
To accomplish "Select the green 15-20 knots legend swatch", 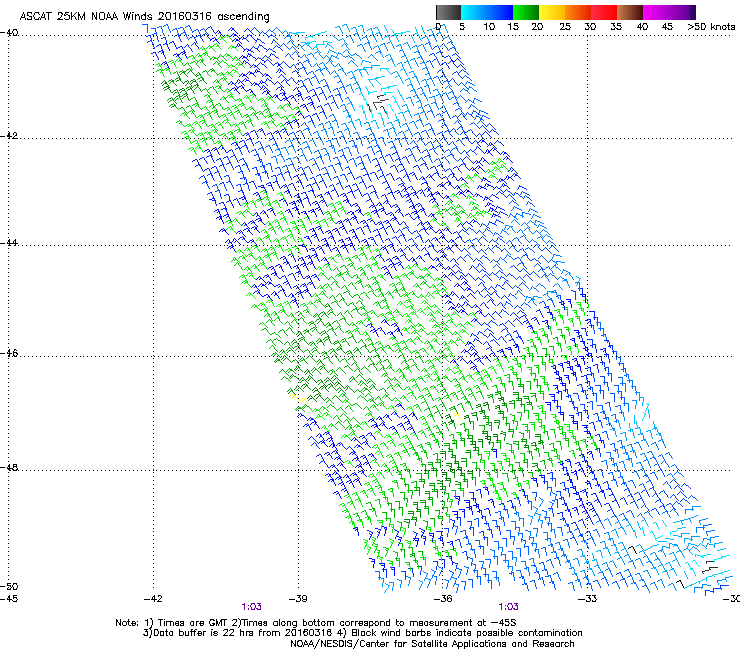I will tap(526, 12).
